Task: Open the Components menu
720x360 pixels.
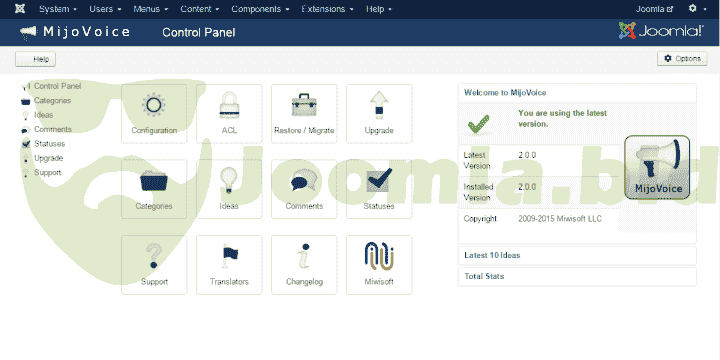Action: coord(260,9)
